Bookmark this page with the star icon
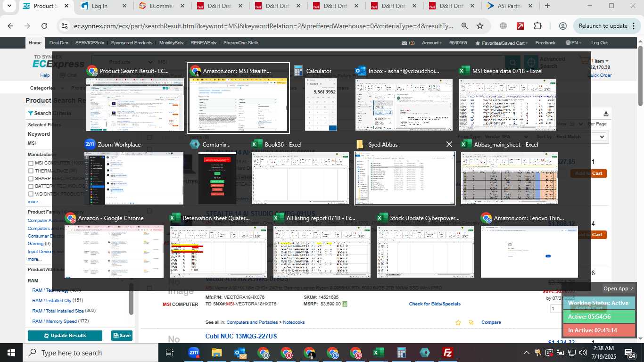Screen dimensions: 644x362 (480, 26)
